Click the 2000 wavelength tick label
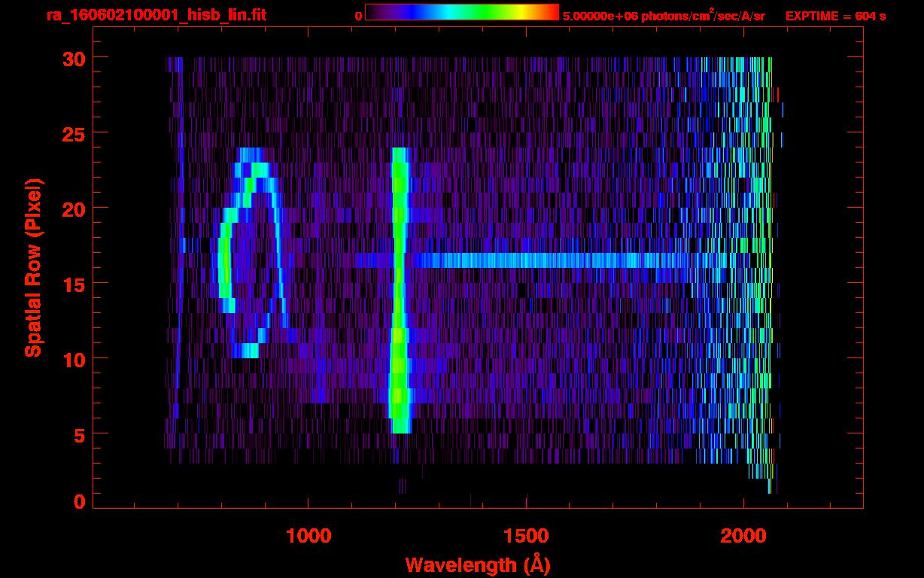Image resolution: width=924 pixels, height=578 pixels. coord(743,536)
